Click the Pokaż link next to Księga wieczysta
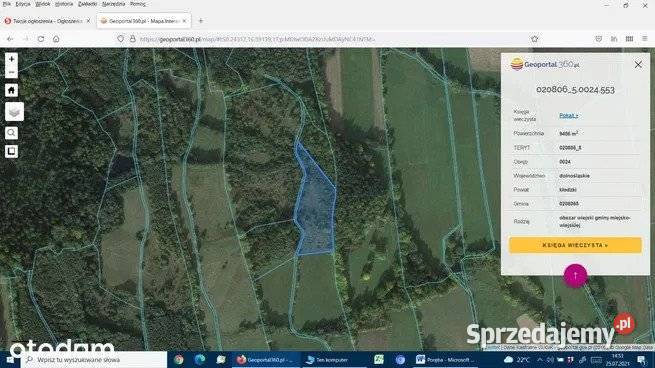 point(569,116)
